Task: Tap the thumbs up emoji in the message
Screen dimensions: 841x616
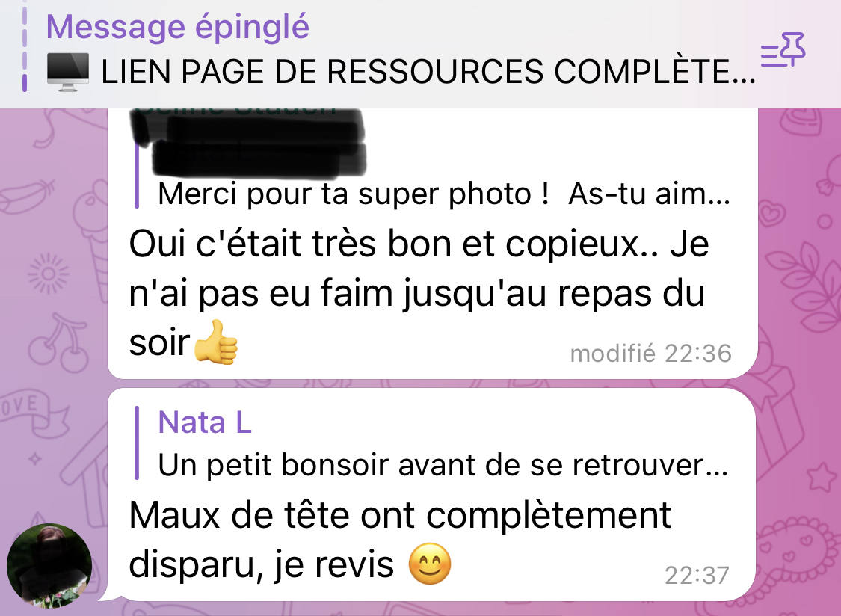Action: 215,342
